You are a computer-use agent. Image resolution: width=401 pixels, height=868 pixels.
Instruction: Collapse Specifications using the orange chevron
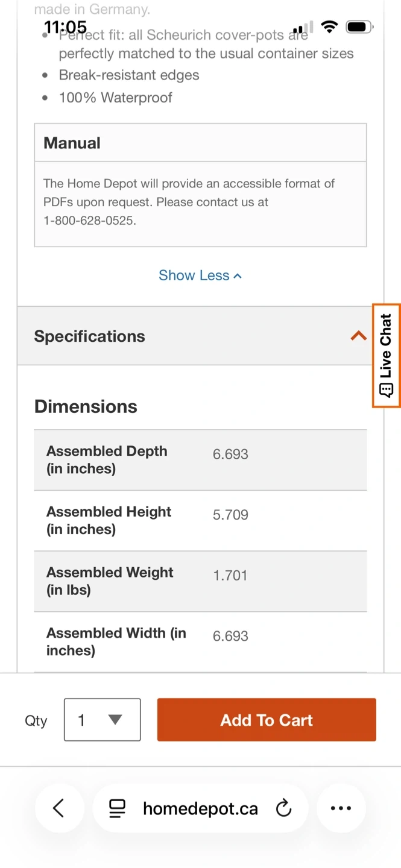click(x=358, y=336)
